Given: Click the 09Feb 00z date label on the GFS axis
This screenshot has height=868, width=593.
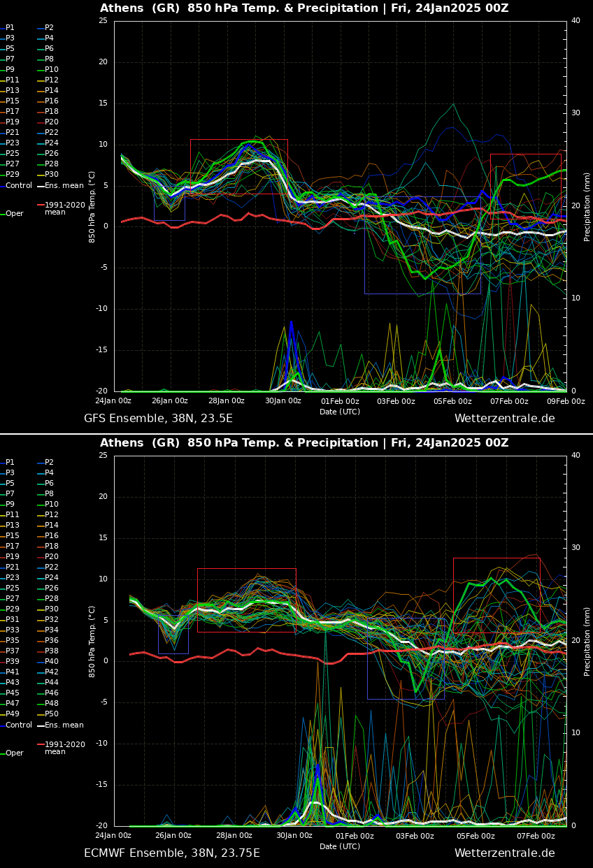Looking at the screenshot, I should tap(566, 401).
